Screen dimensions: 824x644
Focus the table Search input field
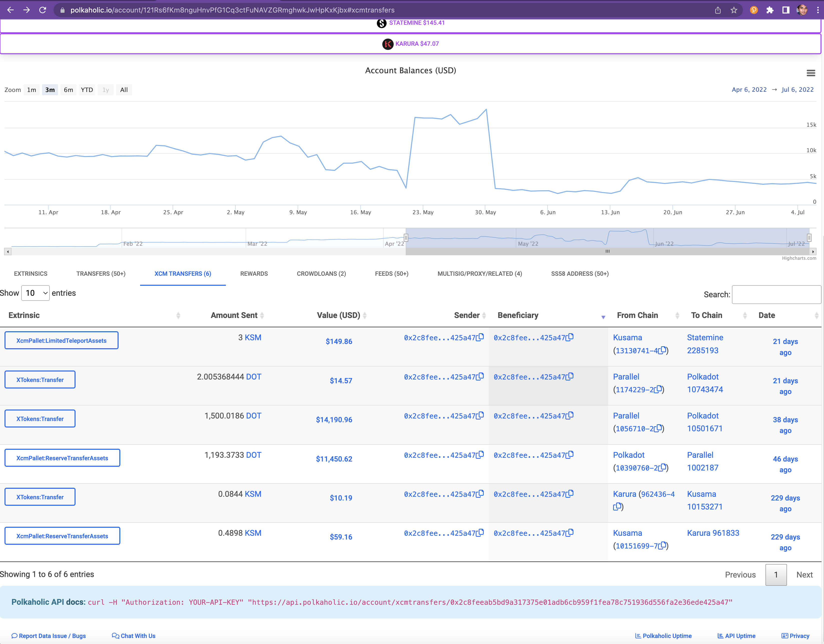[x=776, y=294]
